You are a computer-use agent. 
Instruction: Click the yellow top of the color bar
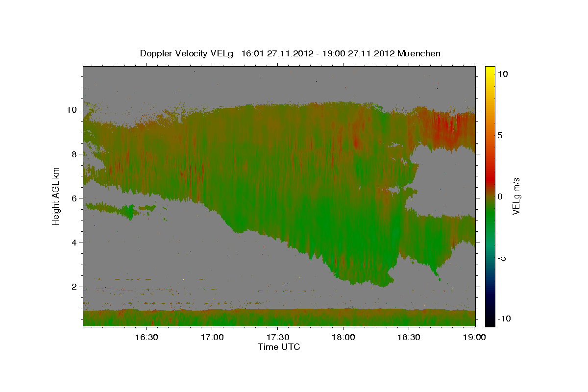point(490,70)
